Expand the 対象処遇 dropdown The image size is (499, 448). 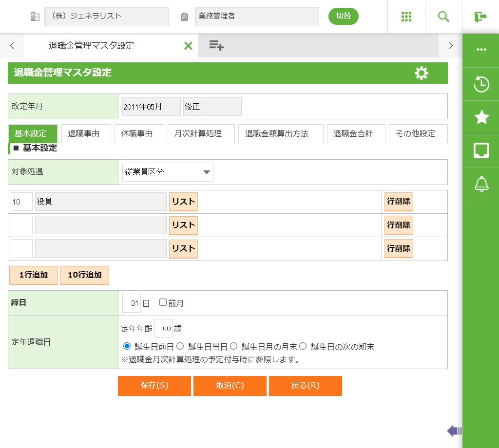click(x=168, y=172)
